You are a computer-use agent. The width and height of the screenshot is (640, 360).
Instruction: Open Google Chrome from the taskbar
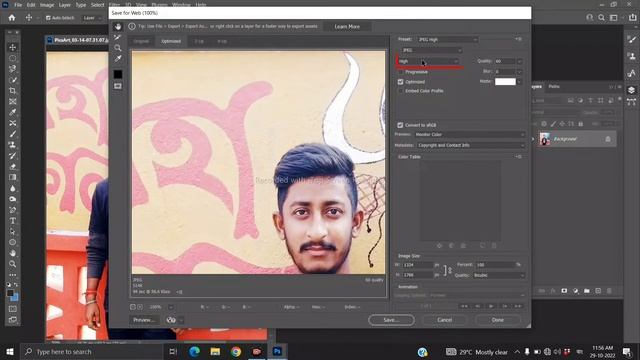[x=236, y=351]
